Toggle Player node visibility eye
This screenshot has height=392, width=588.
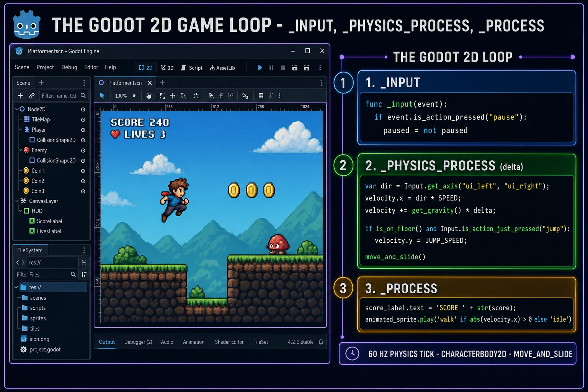tap(83, 130)
